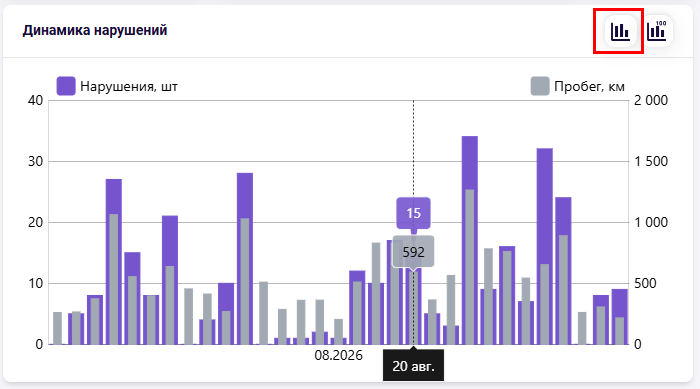Select the purple bar reaching 28

[245, 259]
